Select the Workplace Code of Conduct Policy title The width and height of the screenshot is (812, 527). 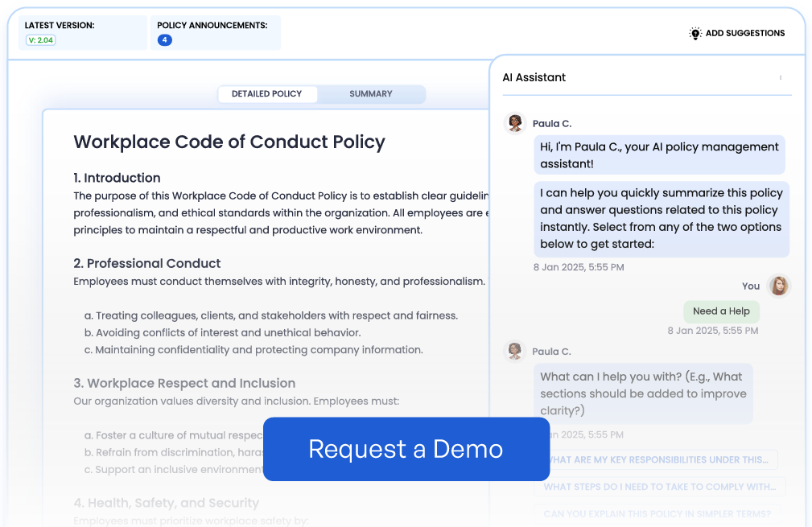click(229, 142)
